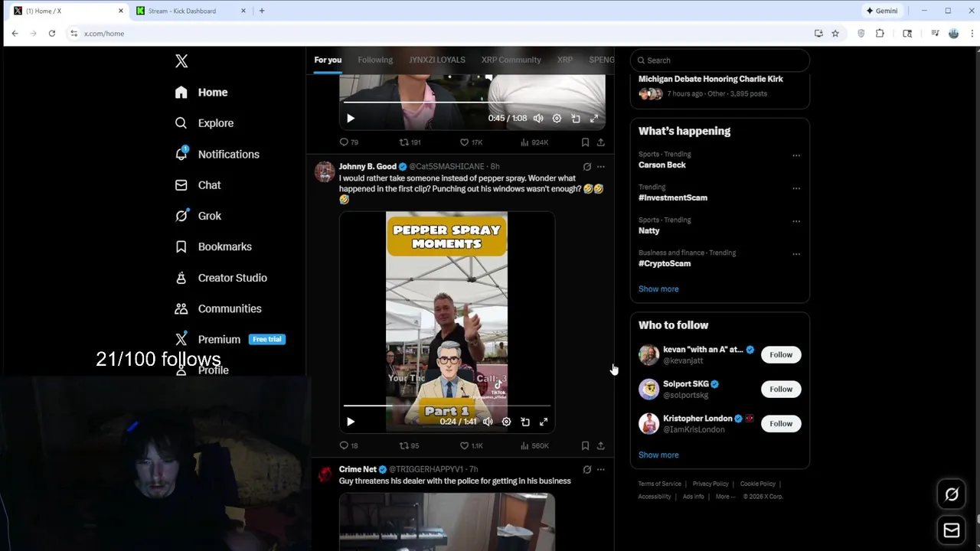Image resolution: width=980 pixels, height=551 pixels.
Task: Open more options on Johnny B. Good post
Action: point(601,167)
